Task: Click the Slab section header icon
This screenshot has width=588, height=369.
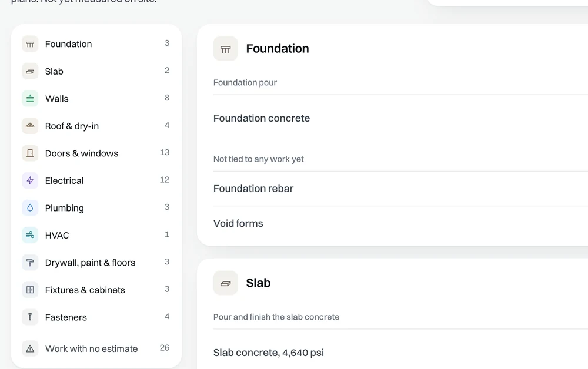Action: 225,283
